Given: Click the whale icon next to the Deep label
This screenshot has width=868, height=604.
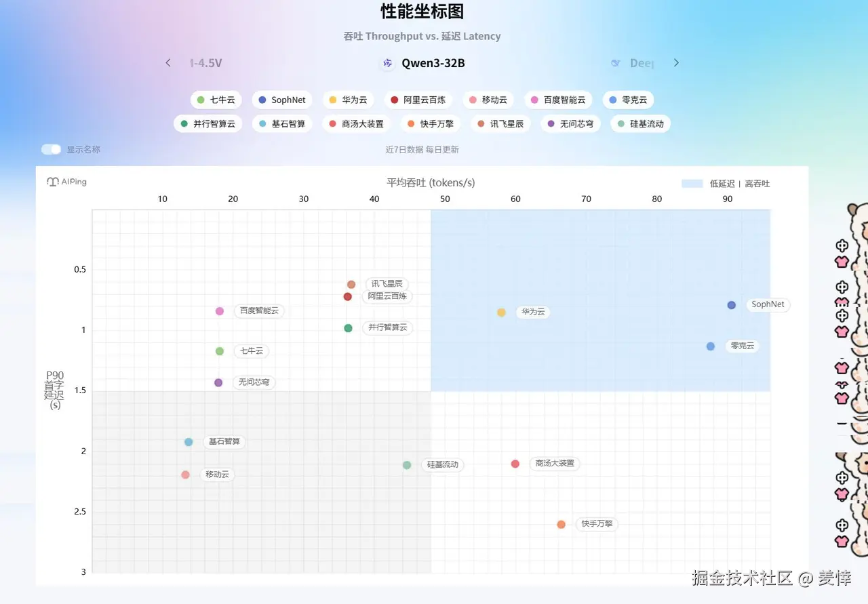Looking at the screenshot, I should [x=615, y=63].
